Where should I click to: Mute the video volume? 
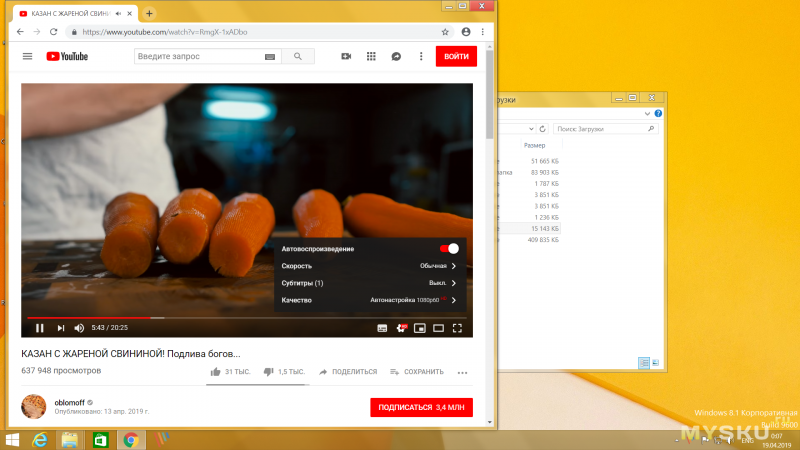point(79,328)
